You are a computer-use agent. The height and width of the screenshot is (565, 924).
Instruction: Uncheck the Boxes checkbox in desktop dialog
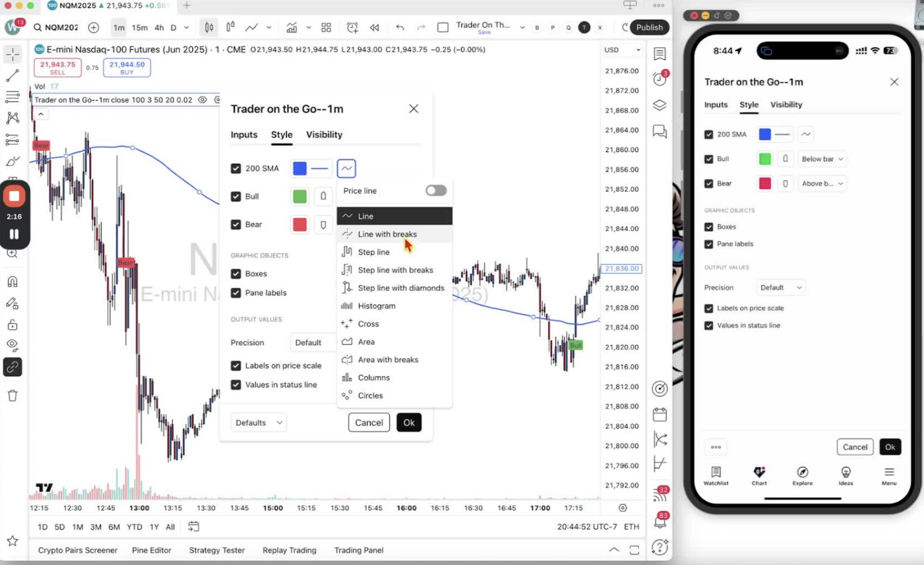[236, 274]
